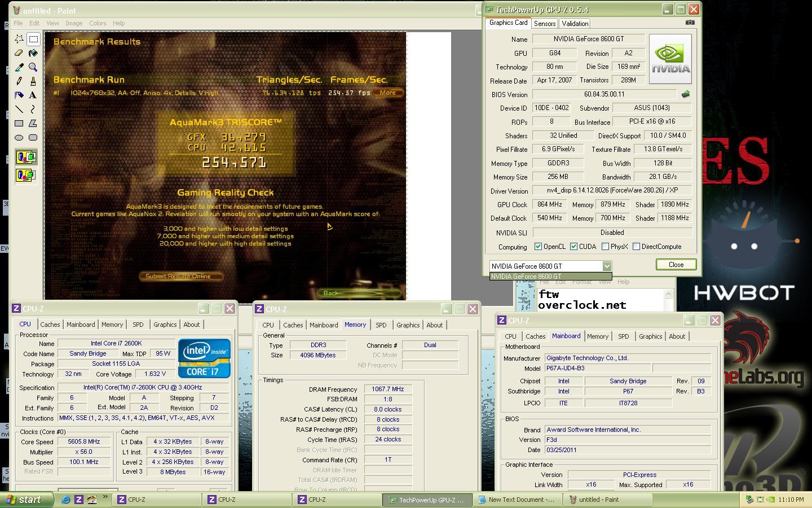Image resolution: width=812 pixels, height=508 pixels.
Task: Switch to New Text Document taskbar button
Action: click(x=517, y=500)
